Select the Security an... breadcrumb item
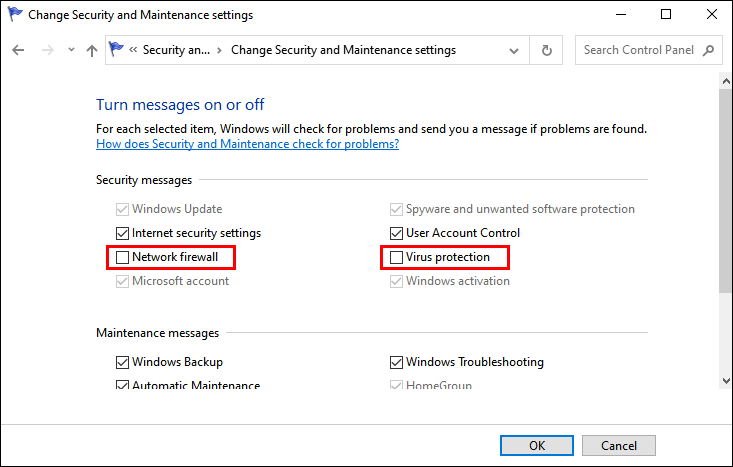The width and height of the screenshot is (733, 467). [177, 50]
